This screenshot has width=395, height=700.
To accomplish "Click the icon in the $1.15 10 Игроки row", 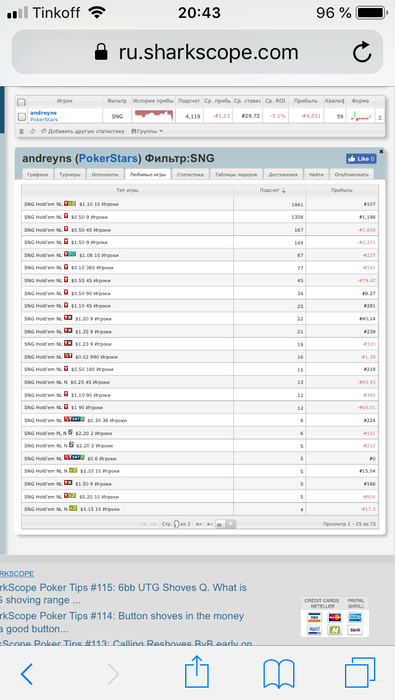I will 73,508.
